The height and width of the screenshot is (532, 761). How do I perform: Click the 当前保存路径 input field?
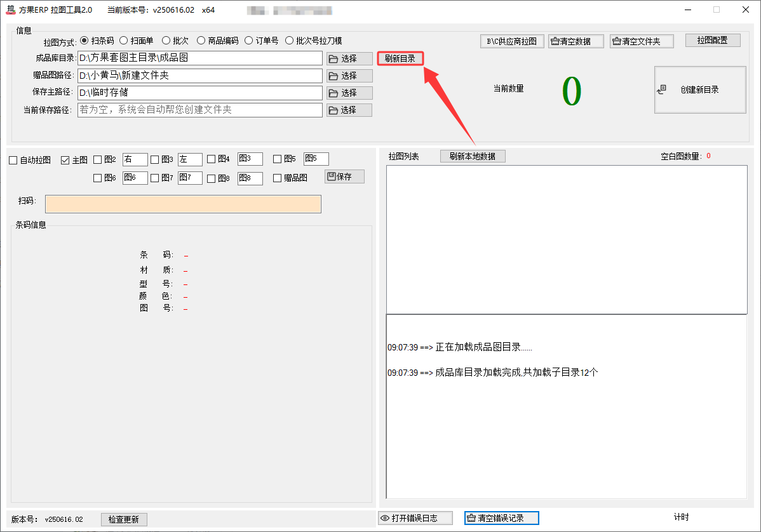(x=199, y=110)
